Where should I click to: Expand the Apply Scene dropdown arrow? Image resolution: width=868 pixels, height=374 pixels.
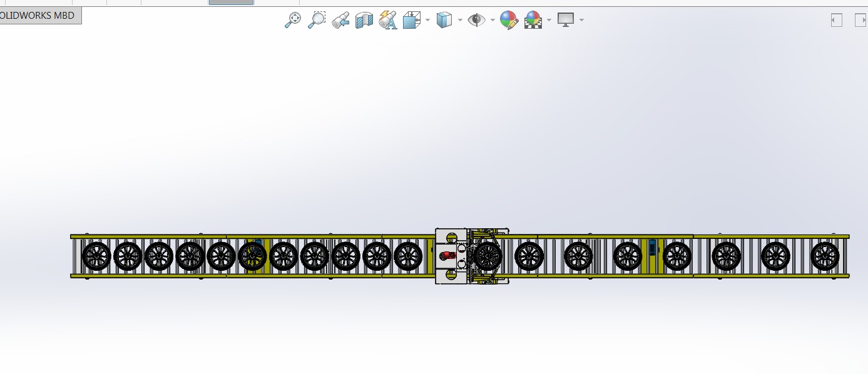[x=549, y=20]
